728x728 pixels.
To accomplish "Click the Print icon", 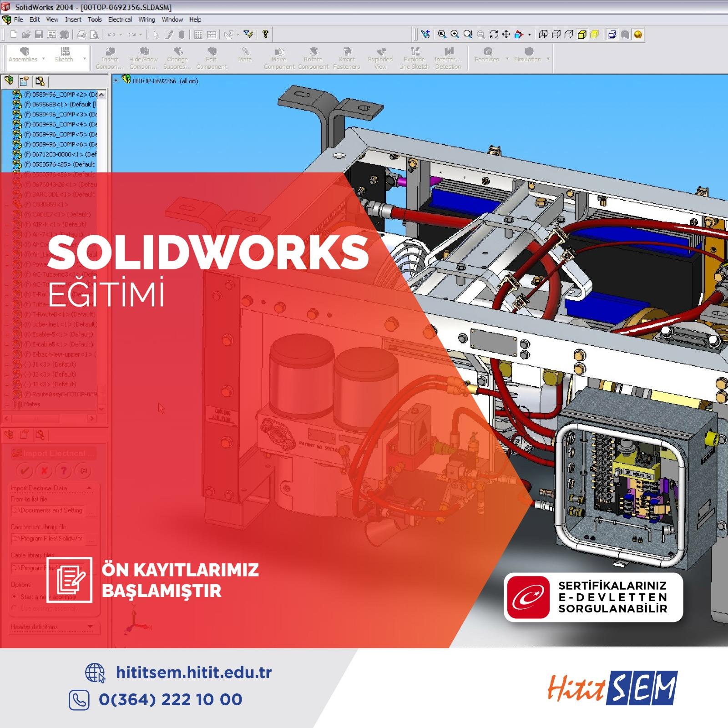I will click(x=81, y=34).
